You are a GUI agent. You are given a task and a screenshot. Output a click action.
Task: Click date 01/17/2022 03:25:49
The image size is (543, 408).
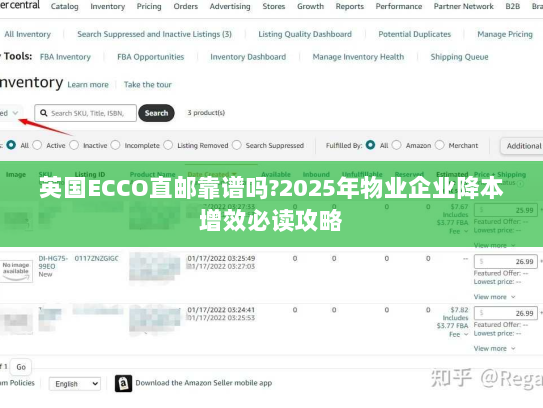(x=221, y=258)
